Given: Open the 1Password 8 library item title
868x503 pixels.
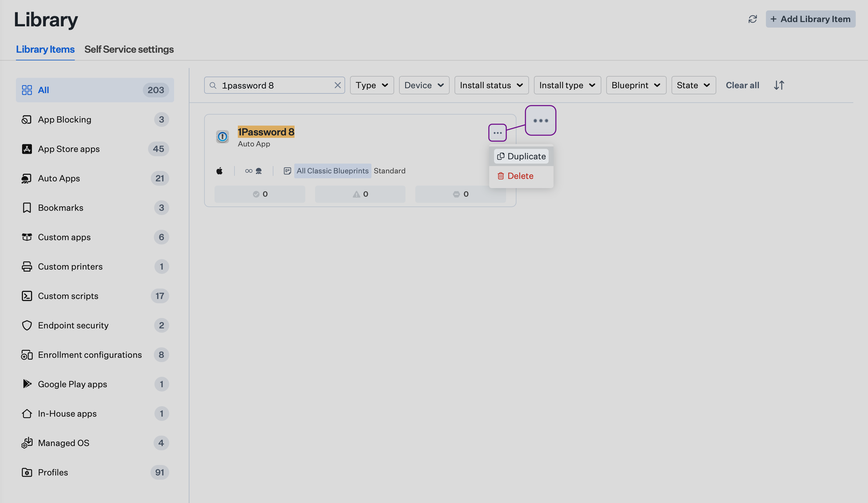Looking at the screenshot, I should [266, 132].
